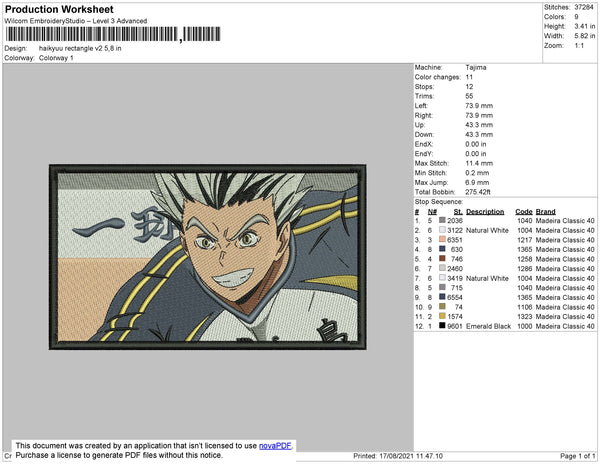This screenshot has width=600, height=464.
Task: Click the Max Stitch value '11.4 mm'
Action: [479, 163]
